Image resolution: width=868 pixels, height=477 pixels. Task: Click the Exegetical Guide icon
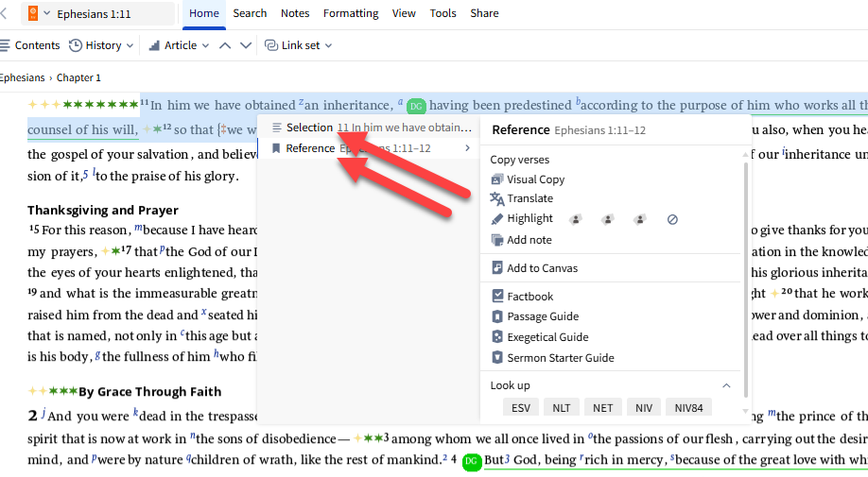click(x=497, y=337)
